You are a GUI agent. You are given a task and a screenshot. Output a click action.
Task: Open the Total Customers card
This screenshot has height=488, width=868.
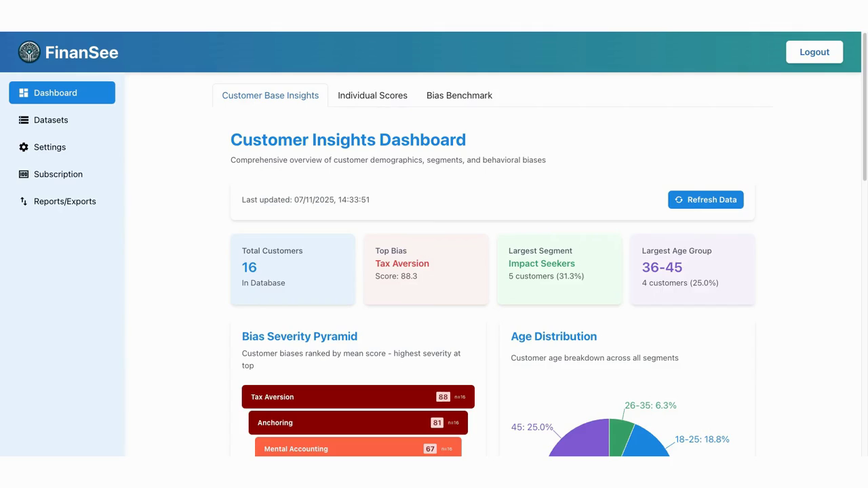pos(292,268)
